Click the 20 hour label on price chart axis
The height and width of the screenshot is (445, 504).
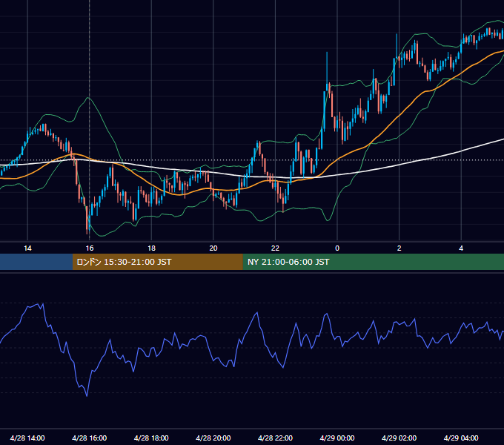pos(213,248)
